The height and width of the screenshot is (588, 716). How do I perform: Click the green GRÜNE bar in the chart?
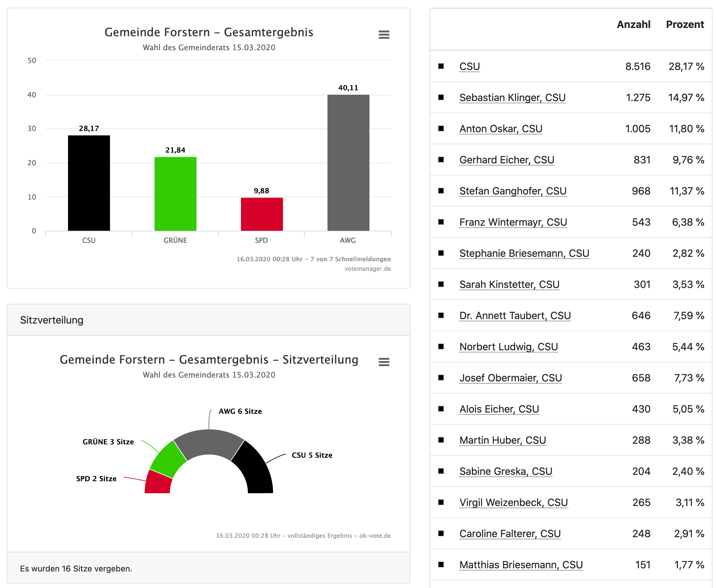point(175,194)
